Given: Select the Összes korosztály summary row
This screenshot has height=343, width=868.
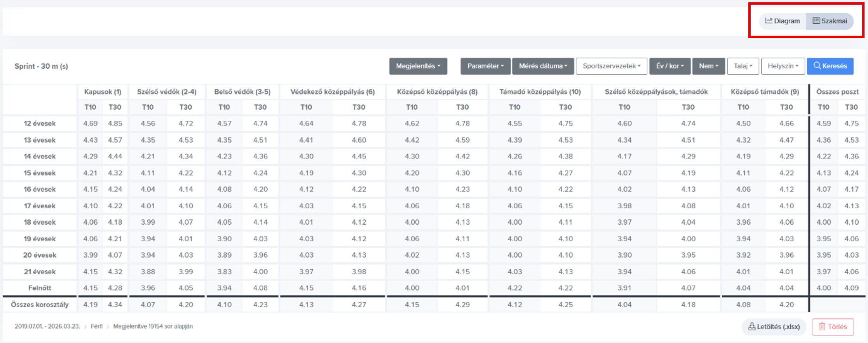Looking at the screenshot, I should pyautogui.click(x=40, y=305).
